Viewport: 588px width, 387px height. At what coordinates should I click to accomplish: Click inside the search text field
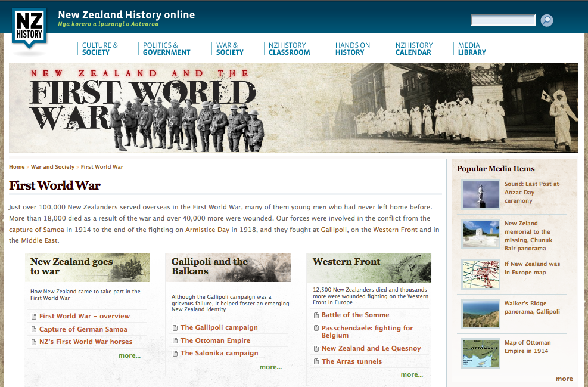[x=503, y=21]
